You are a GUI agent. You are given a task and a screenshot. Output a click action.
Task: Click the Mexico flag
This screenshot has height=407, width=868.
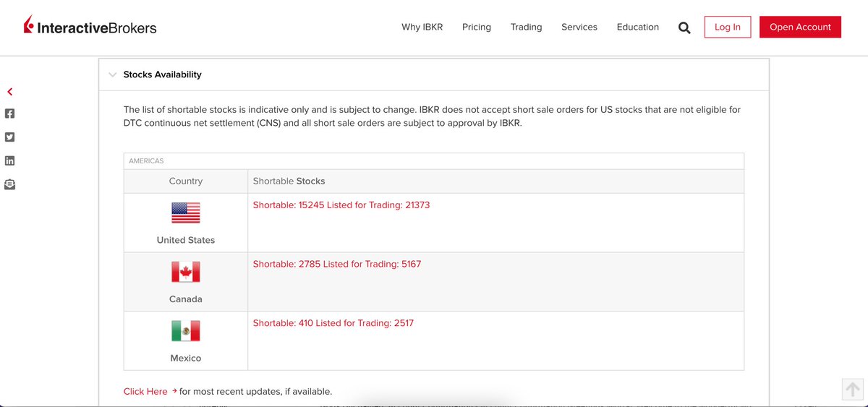(186, 331)
